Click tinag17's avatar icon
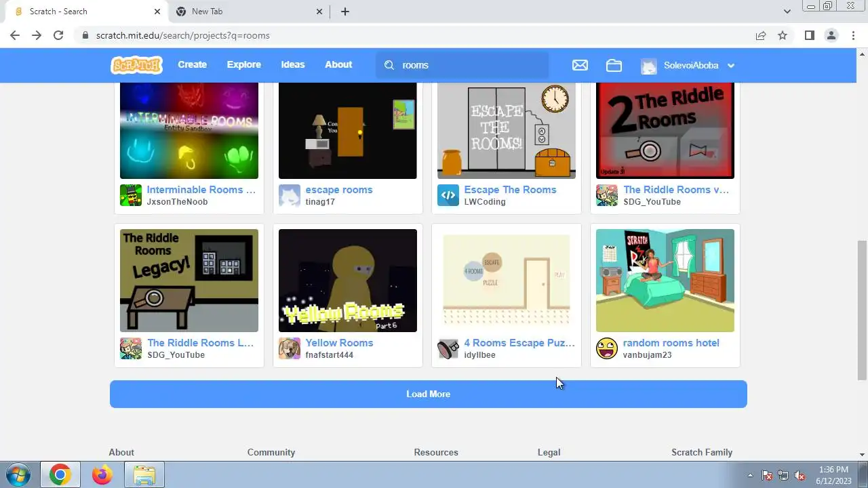Image resolution: width=868 pixels, height=488 pixels. click(x=290, y=195)
